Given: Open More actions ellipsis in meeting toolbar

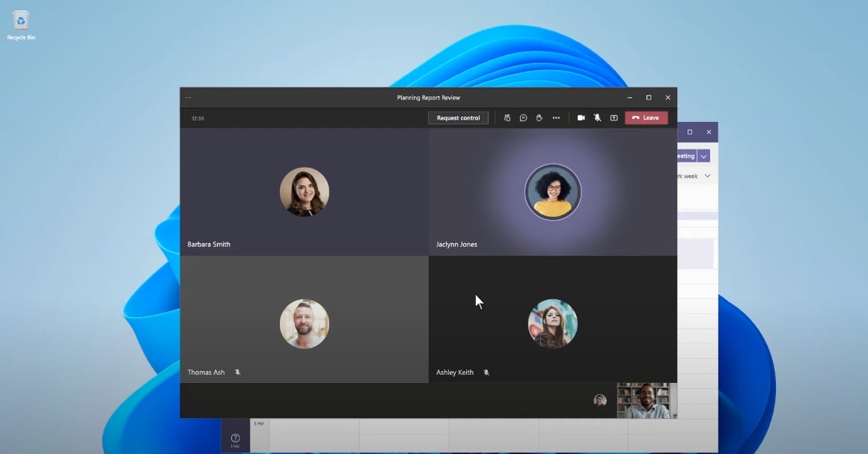Looking at the screenshot, I should tap(556, 118).
